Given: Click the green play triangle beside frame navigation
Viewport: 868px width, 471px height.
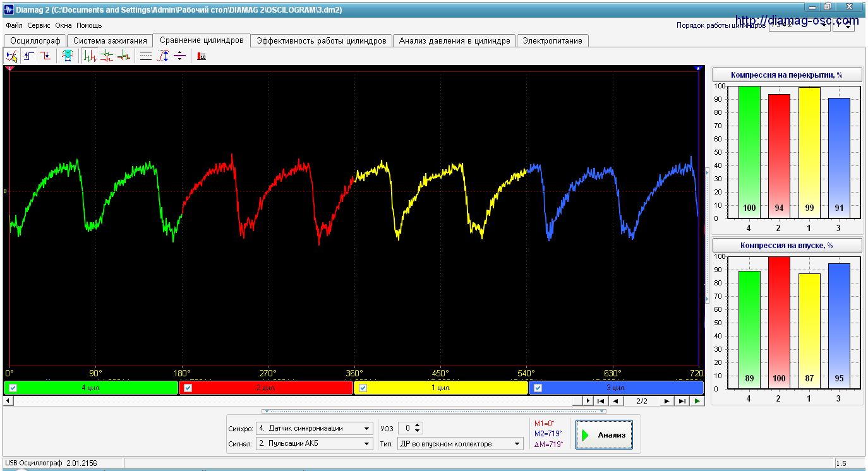Looking at the screenshot, I should tap(697, 401).
